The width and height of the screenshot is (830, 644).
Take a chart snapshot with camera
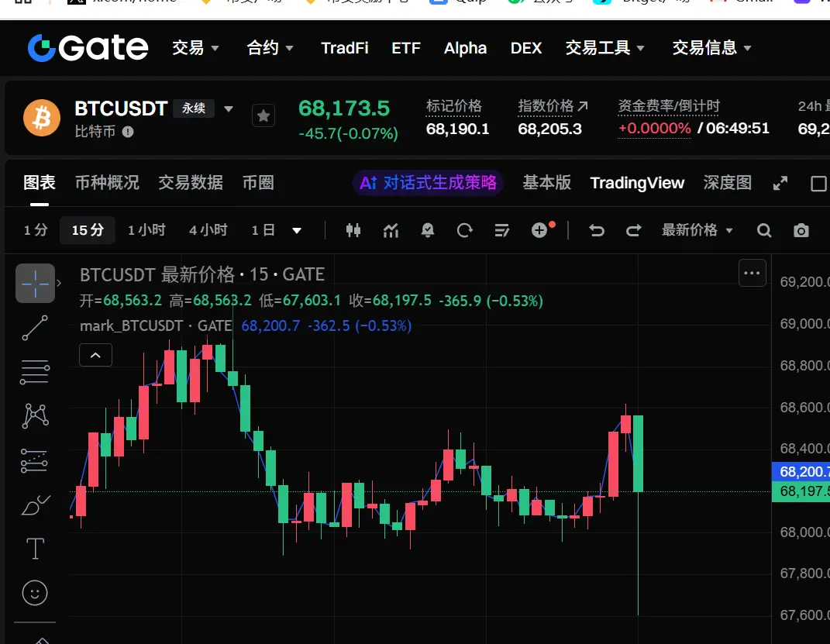click(x=801, y=230)
